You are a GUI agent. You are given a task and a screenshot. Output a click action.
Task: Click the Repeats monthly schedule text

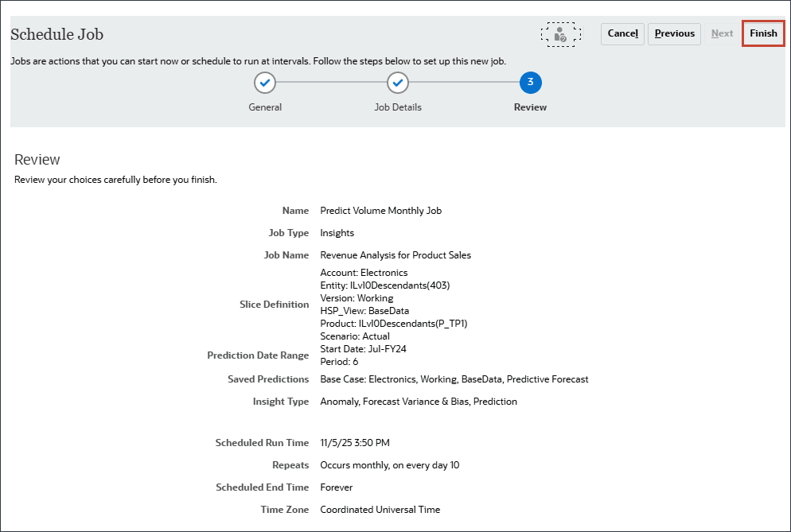coord(390,464)
